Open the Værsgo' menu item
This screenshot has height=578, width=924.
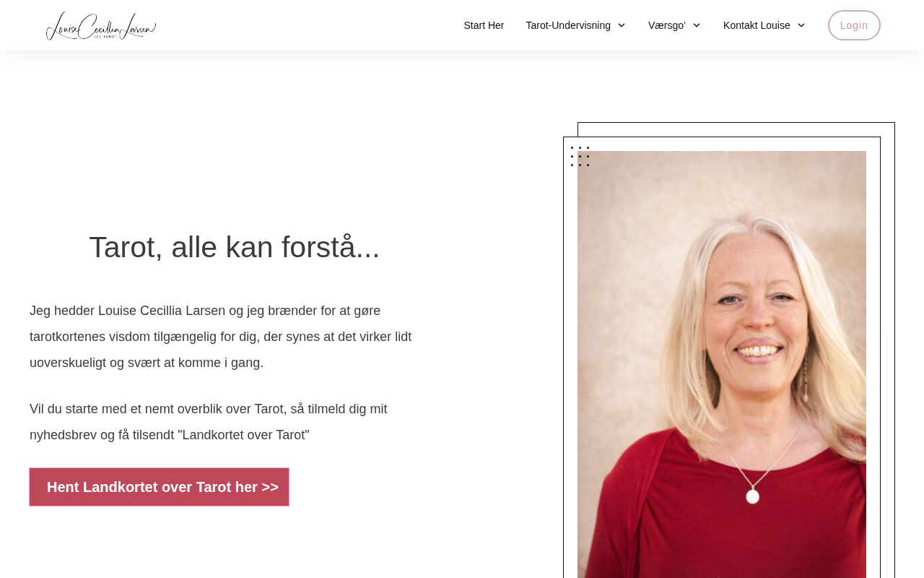[x=667, y=25]
